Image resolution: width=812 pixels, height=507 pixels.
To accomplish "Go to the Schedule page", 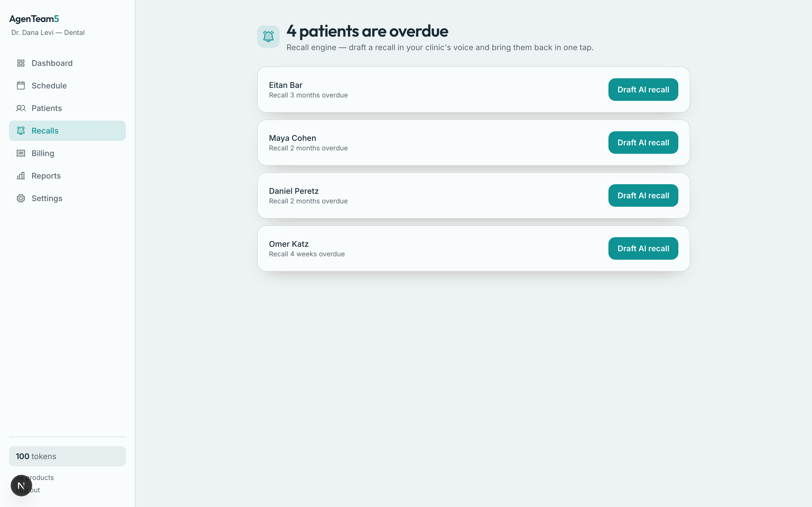I will [x=67, y=86].
